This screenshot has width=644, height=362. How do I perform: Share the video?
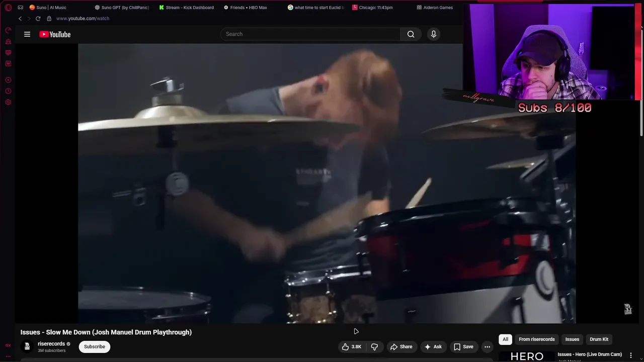pos(401,346)
